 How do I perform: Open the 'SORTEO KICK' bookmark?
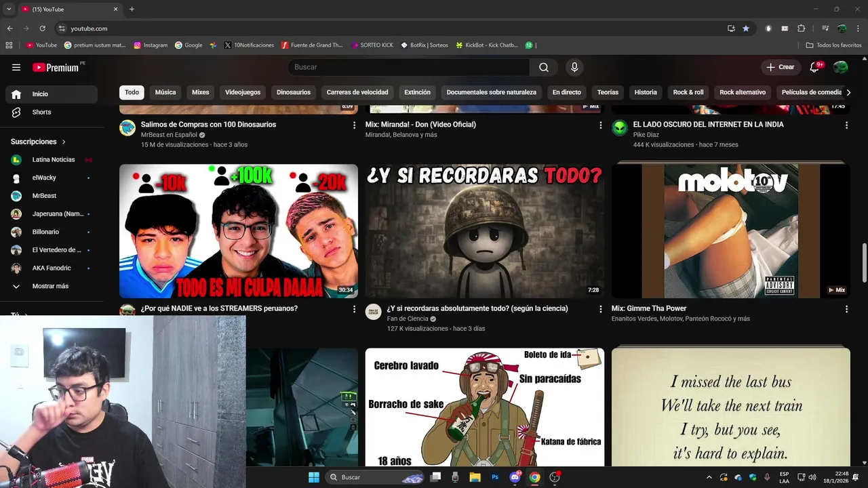coord(372,45)
